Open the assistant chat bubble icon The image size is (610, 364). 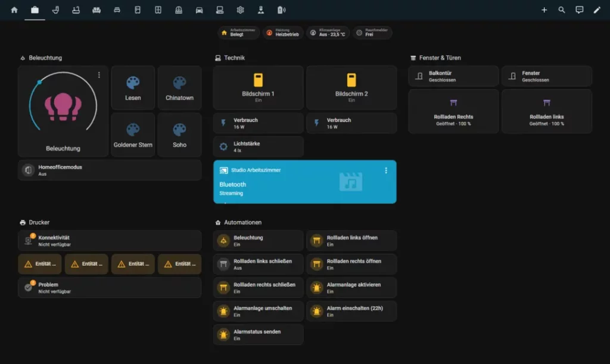tap(579, 10)
